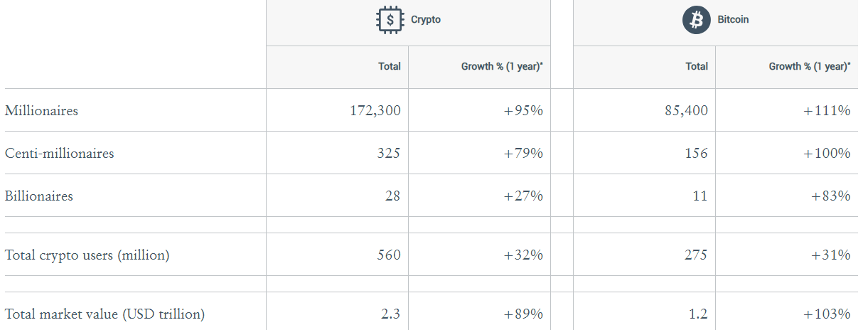
Task: Select the Millionaires row label
Action: point(41,111)
